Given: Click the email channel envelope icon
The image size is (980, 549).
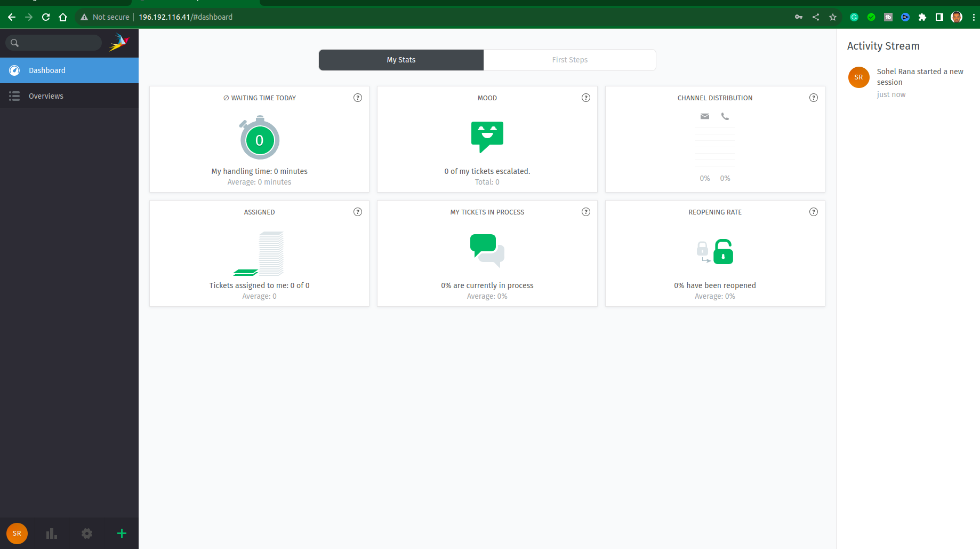Looking at the screenshot, I should click(705, 116).
